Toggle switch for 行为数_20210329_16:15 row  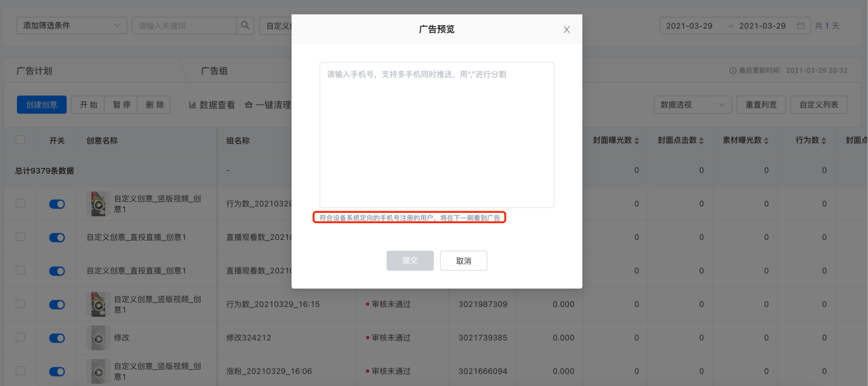[57, 304]
